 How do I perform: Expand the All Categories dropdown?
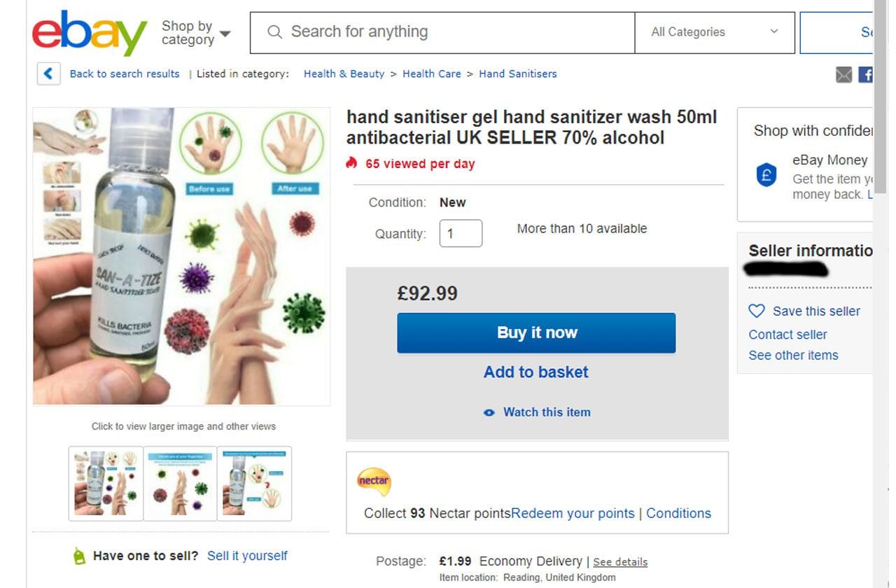pos(715,32)
